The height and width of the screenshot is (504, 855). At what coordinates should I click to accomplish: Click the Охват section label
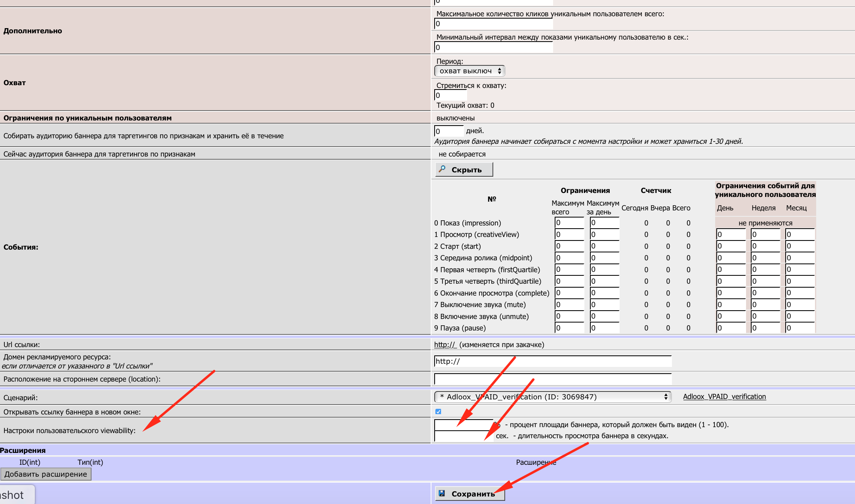point(15,83)
